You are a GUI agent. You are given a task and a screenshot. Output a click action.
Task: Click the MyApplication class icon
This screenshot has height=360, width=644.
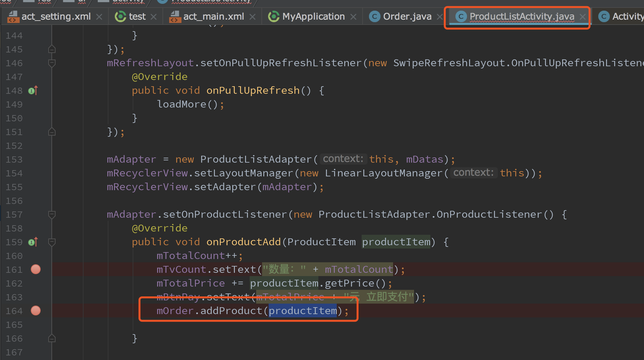tap(274, 16)
